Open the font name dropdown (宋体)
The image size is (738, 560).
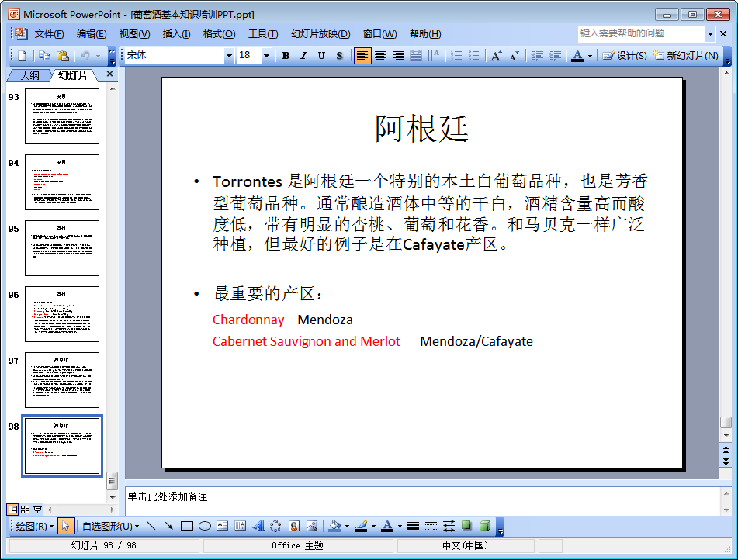(x=229, y=56)
